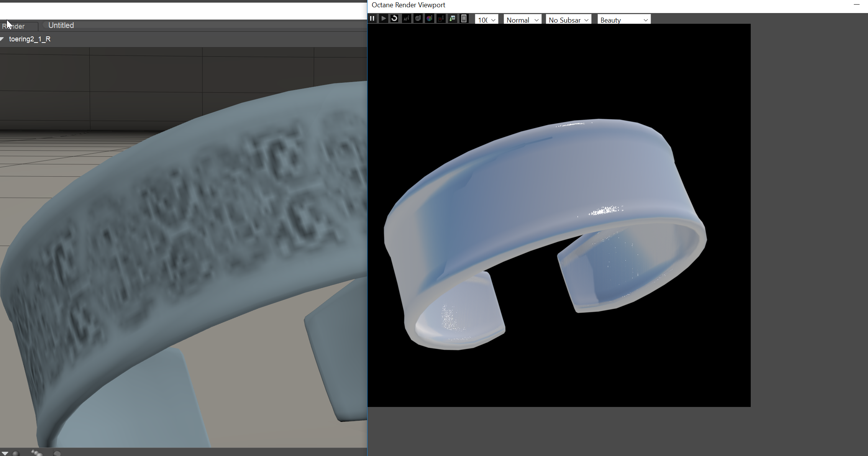The height and width of the screenshot is (456, 868).
Task: Click the color wheel white-balance picker icon
Action: 429,18
